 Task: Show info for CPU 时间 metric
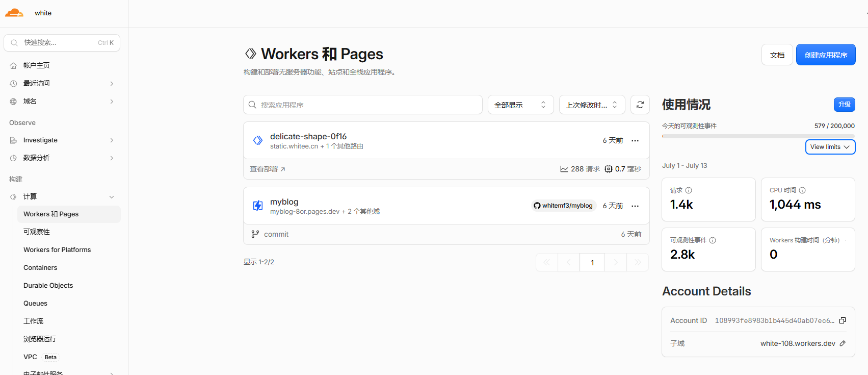tap(802, 190)
